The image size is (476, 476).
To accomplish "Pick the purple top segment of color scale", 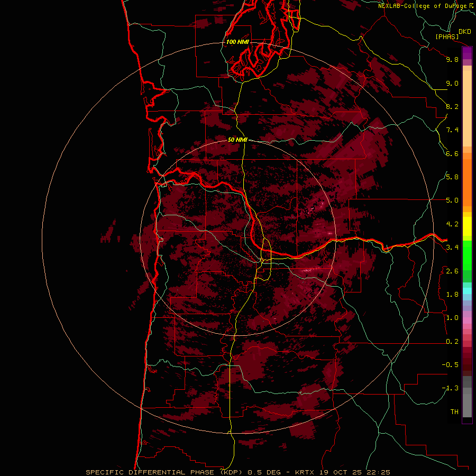I will pyautogui.click(x=467, y=53).
